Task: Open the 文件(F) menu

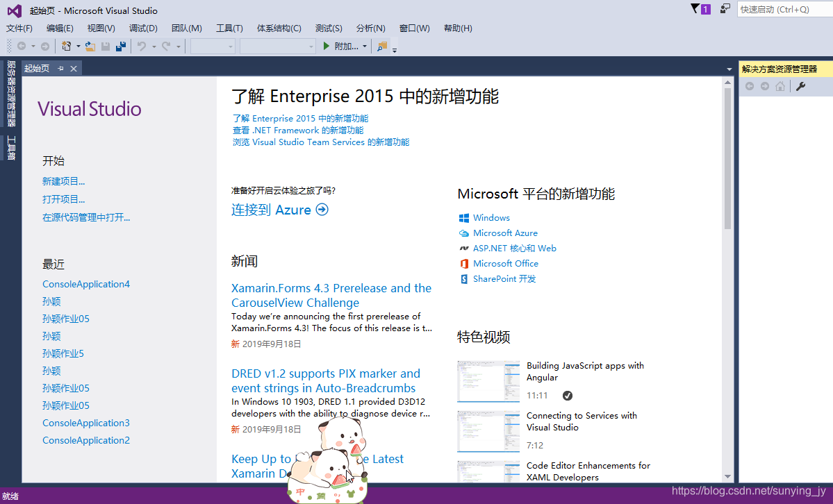Action: tap(19, 28)
